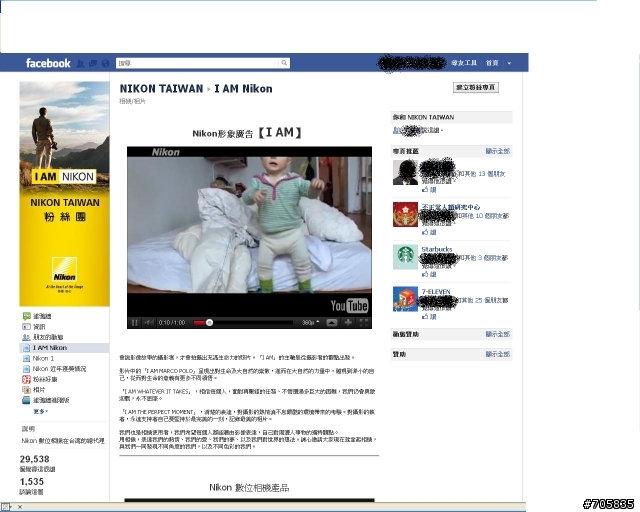Like the 7-ELEVEN page
This screenshot has width=640, height=512.
pos(429,316)
